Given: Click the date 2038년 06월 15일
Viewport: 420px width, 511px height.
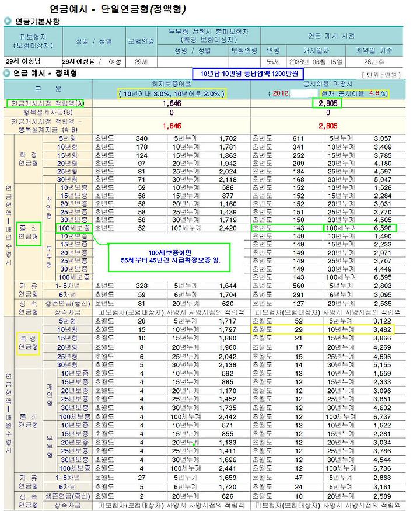Looking at the screenshot, I should (316, 61).
